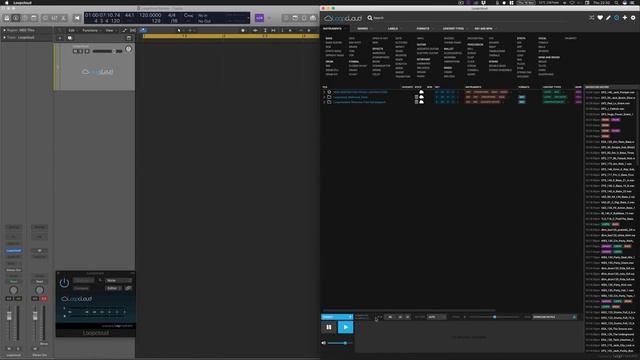Pause playback in the Loopcloud player
The image size is (640, 360).
(x=329, y=327)
